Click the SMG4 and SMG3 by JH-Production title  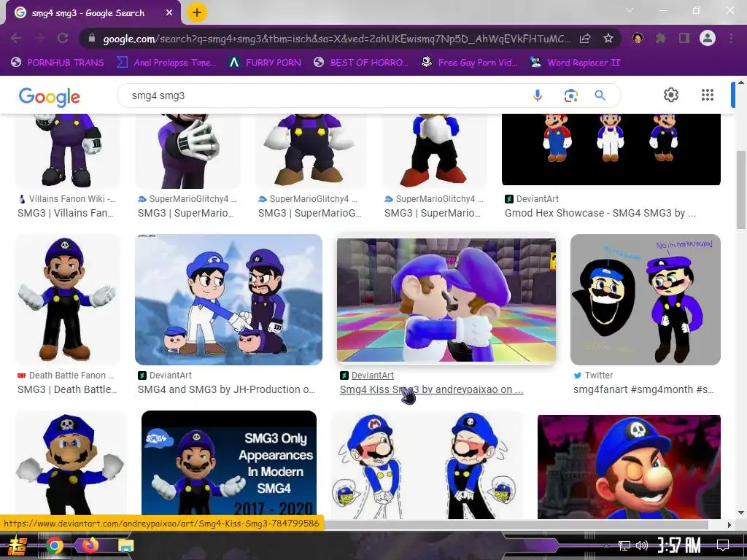click(x=226, y=389)
